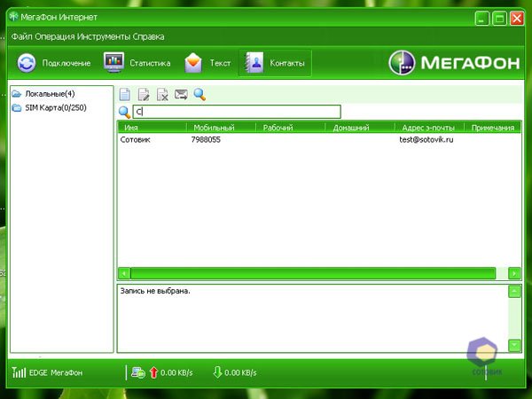Viewport: 532px width, 399px height.
Task: Sort by the Мобильный column header
Action: tap(221, 128)
